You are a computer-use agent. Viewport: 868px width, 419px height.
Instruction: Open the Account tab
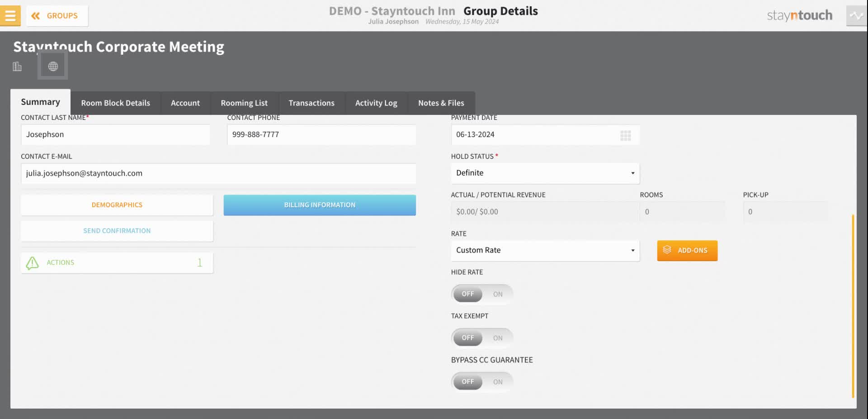click(185, 103)
